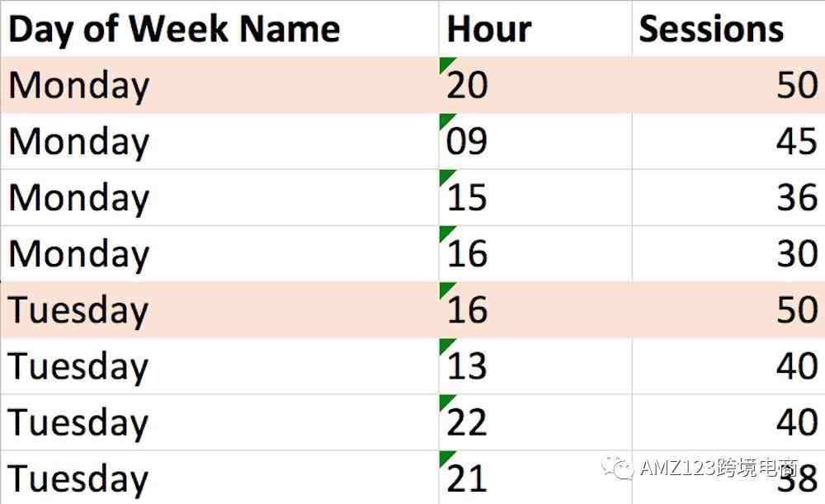Select the Day of Week Name header cell

pos(219,29)
